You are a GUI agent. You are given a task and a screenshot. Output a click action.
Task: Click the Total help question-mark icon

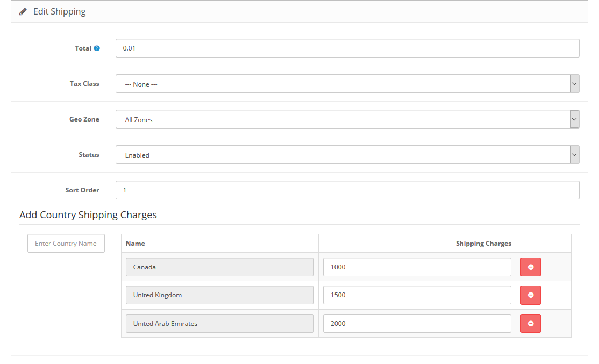coord(97,48)
